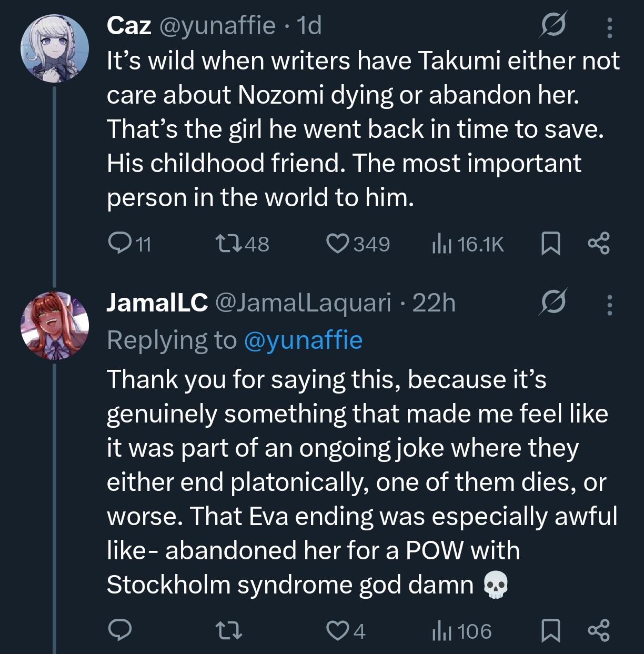Like JamalLC's reply with 4 likes

coord(346,630)
